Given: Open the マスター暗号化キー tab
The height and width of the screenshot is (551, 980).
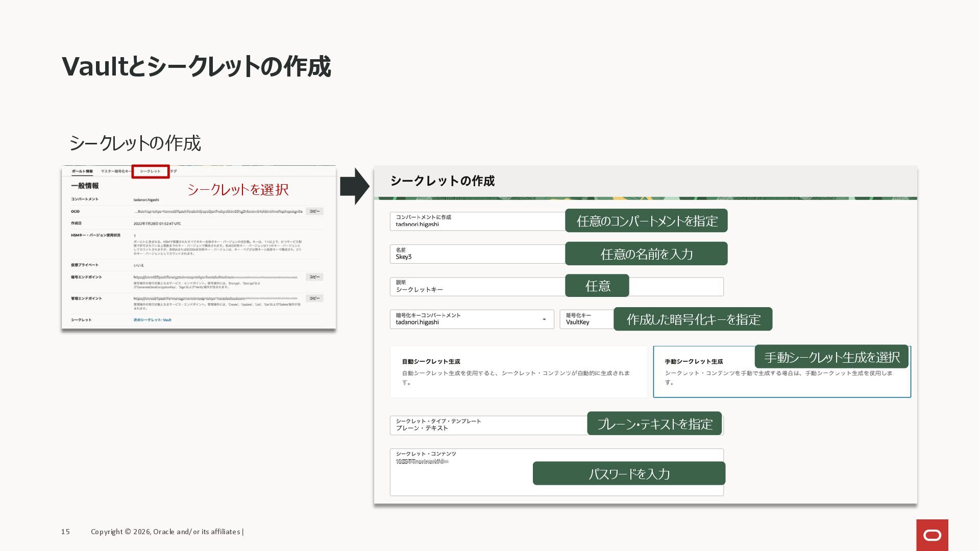Looking at the screenshot, I should [x=115, y=171].
